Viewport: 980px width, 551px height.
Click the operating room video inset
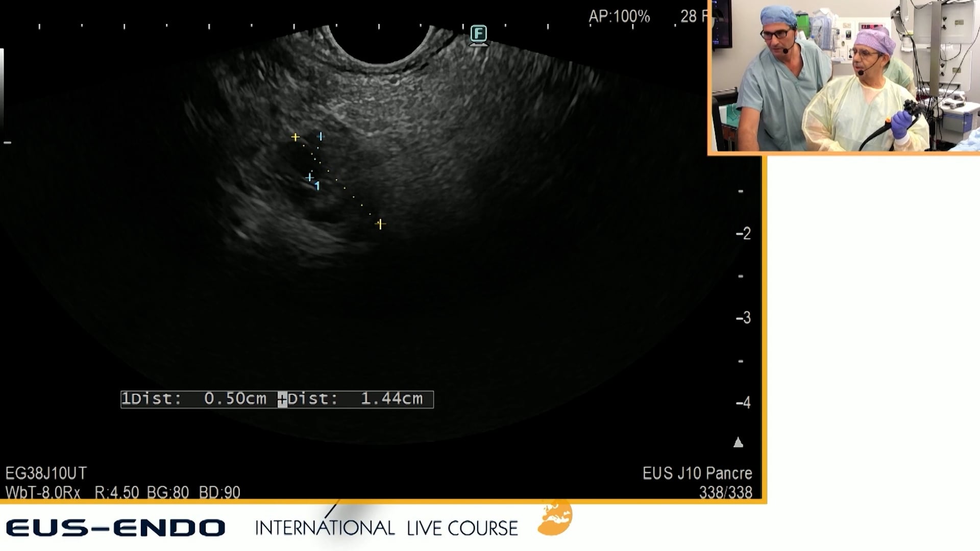coord(845,76)
